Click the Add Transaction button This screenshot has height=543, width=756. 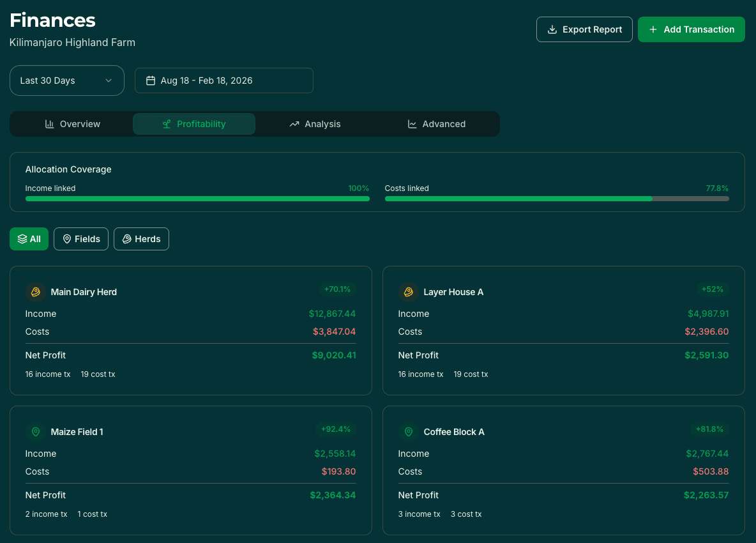click(691, 29)
